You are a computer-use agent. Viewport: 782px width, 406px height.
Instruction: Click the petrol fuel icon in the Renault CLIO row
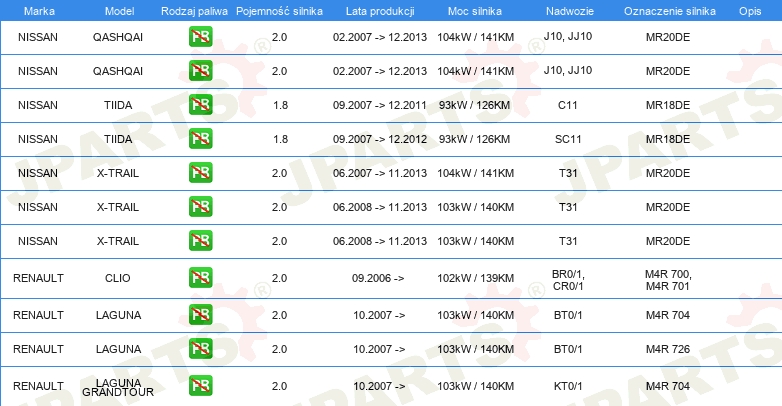tap(201, 277)
